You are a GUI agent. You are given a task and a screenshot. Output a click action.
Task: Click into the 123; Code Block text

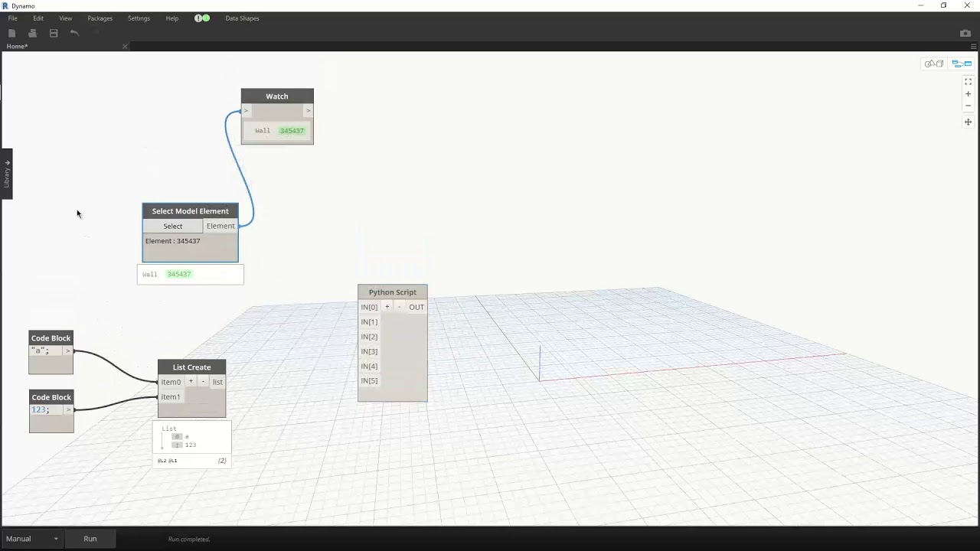click(41, 409)
